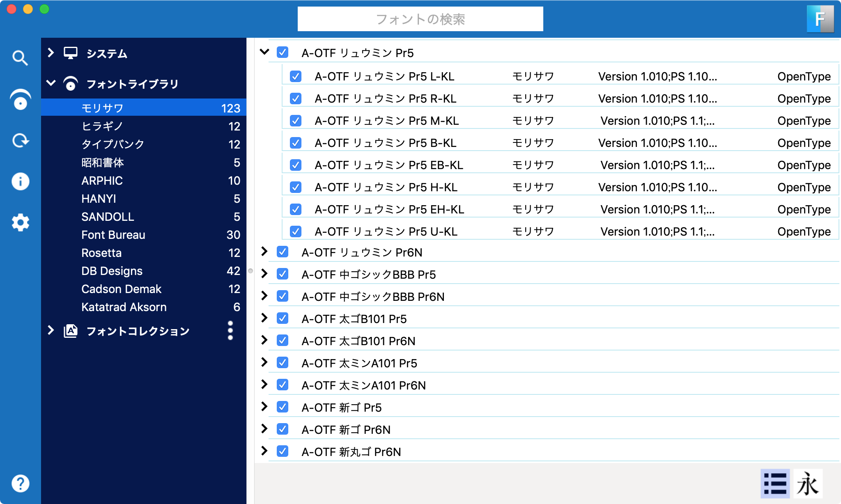Expand the A-OTF リュウミン Pr6N family

pyautogui.click(x=264, y=252)
